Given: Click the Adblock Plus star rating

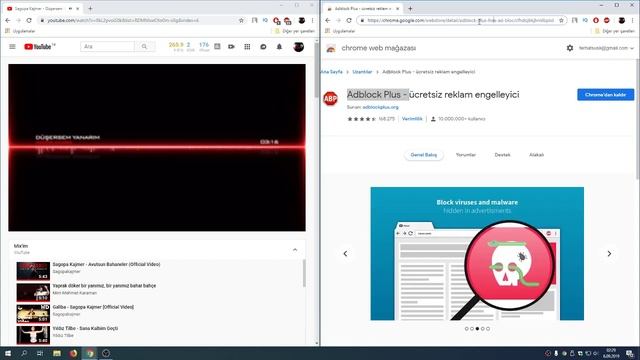Looking at the screenshot, I should point(361,119).
